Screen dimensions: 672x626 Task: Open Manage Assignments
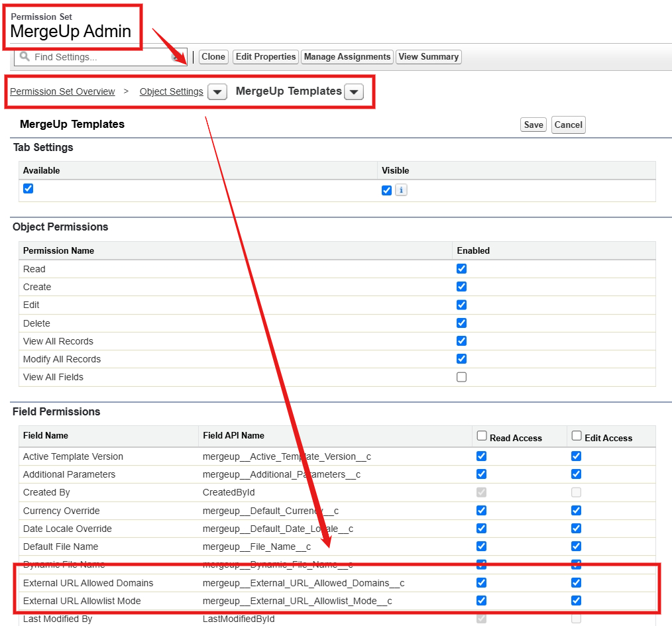point(347,56)
